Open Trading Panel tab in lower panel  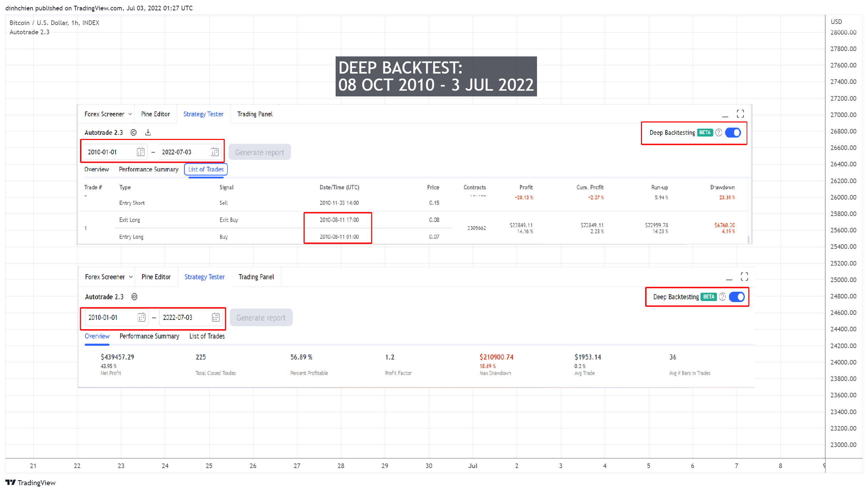(x=256, y=277)
